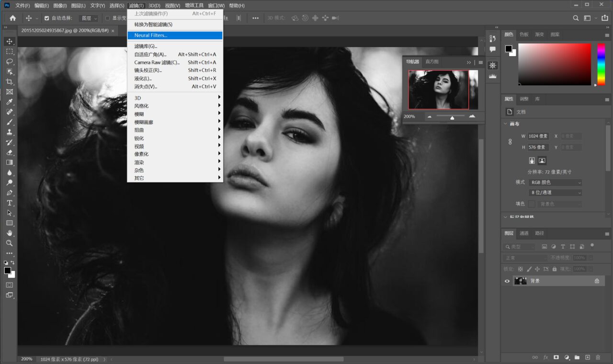Viewport: 613px width, 364px height.
Task: Open the RGB 颜色 mode dropdown
Action: click(x=555, y=182)
